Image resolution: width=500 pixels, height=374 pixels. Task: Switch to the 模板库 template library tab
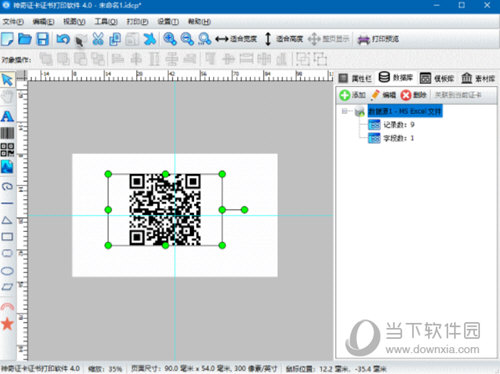click(x=437, y=78)
